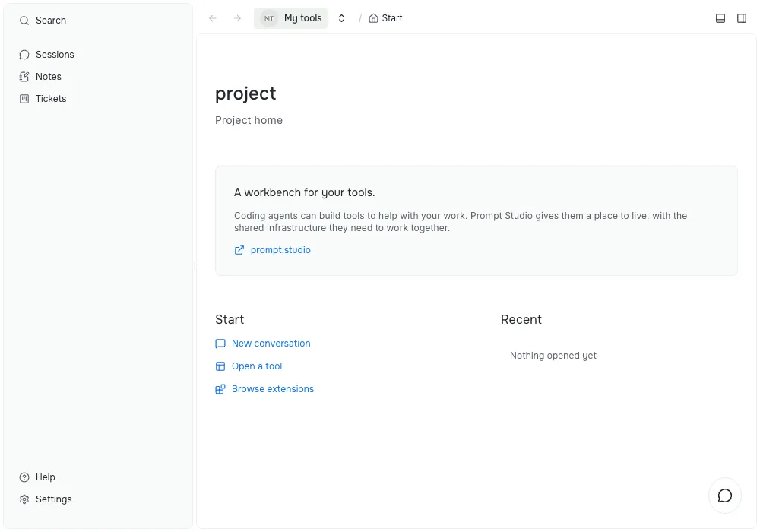Select the My tools workspace button

291,18
